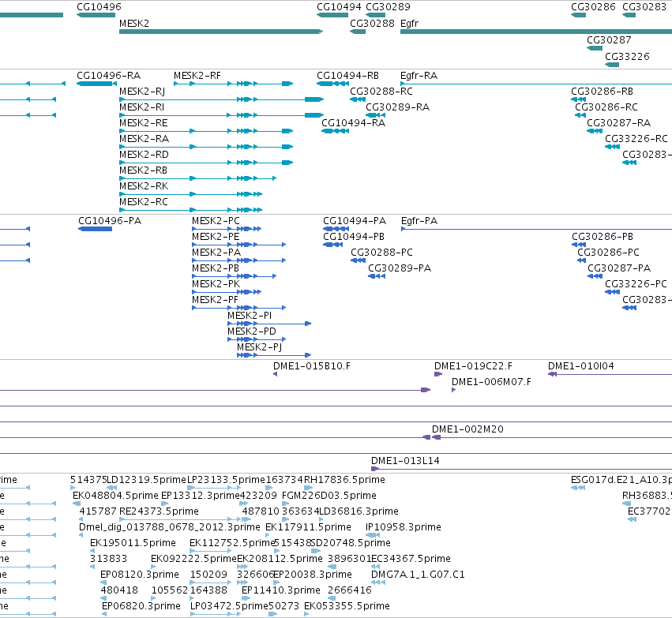Select protein CG33226-PC

click(636, 284)
